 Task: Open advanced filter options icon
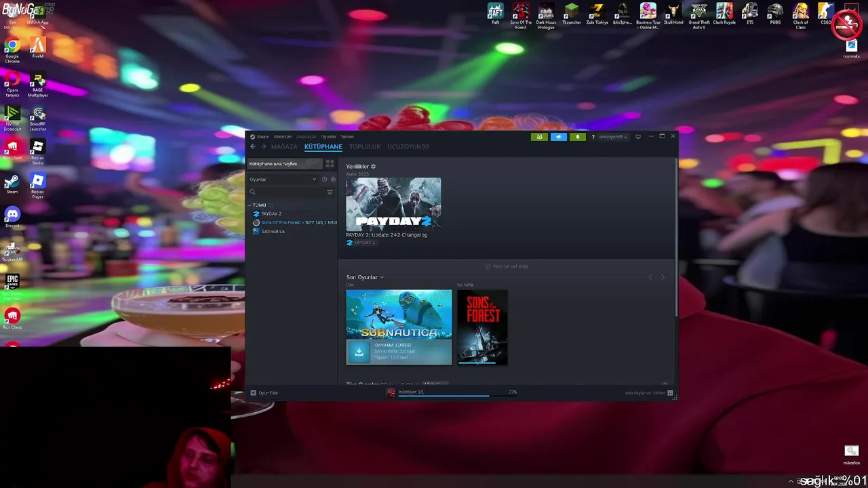coord(330,192)
